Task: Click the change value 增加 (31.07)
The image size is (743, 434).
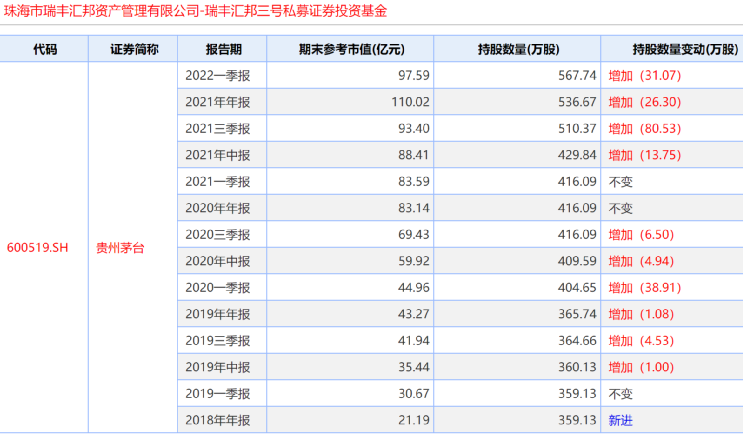Action: point(645,75)
